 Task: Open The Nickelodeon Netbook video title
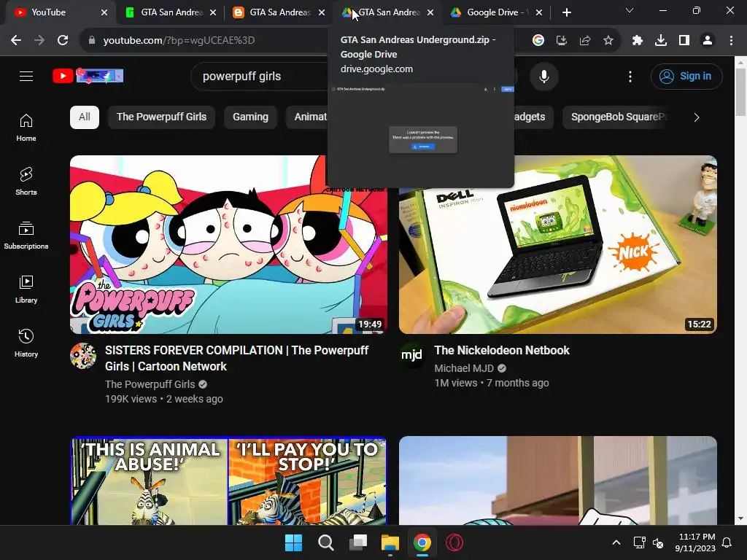[502, 351]
